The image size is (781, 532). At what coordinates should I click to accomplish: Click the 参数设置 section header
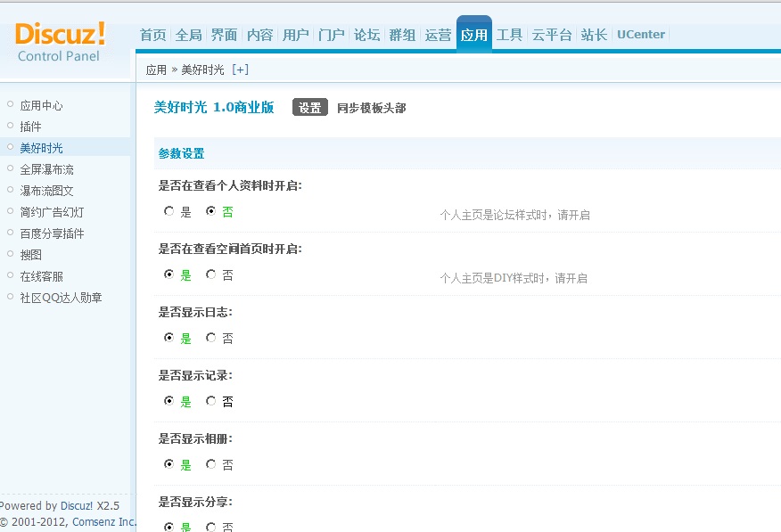(x=181, y=153)
